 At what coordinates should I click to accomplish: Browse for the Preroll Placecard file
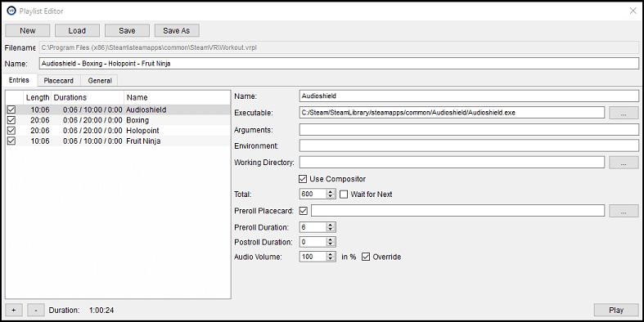click(x=624, y=211)
